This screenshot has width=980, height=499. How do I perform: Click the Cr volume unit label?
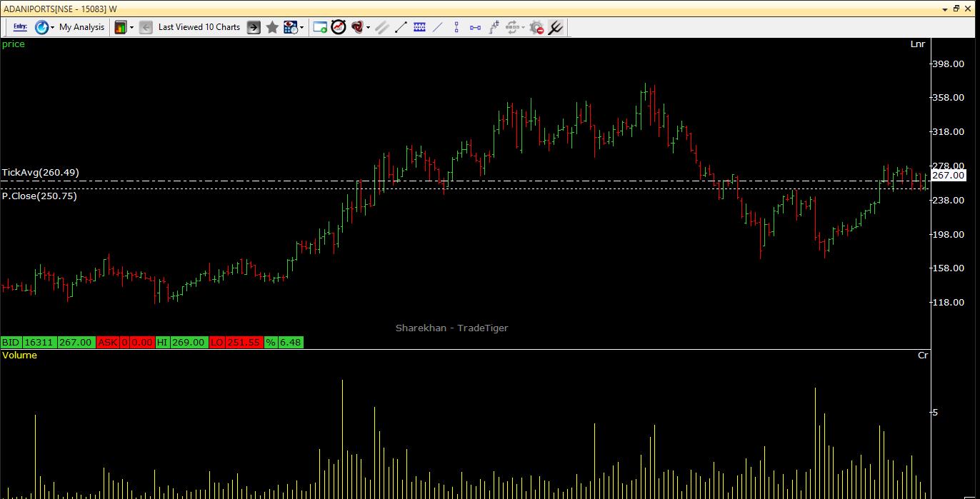tap(922, 356)
